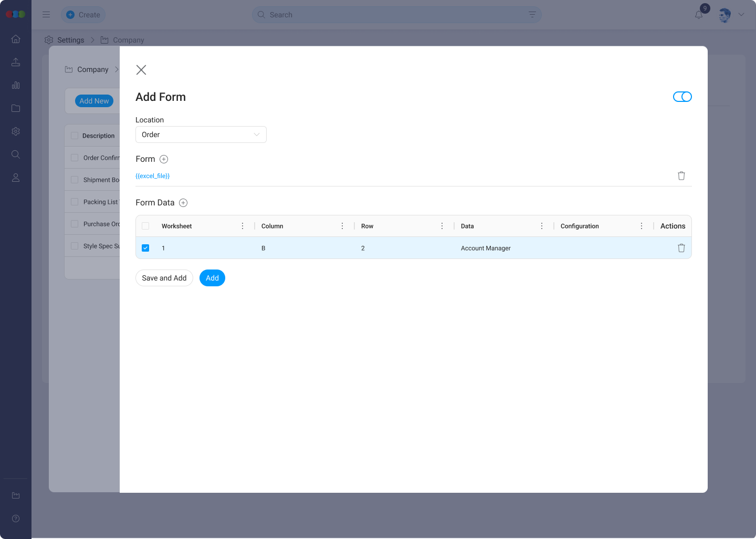Open the Contacts person icon in the sidebar
Viewport: 756px width, 539px height.
click(16, 178)
